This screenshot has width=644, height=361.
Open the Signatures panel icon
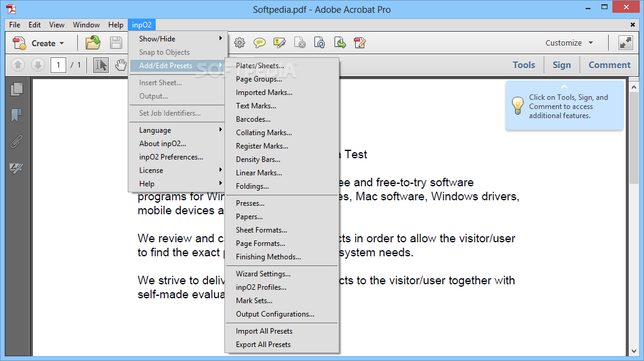point(16,168)
